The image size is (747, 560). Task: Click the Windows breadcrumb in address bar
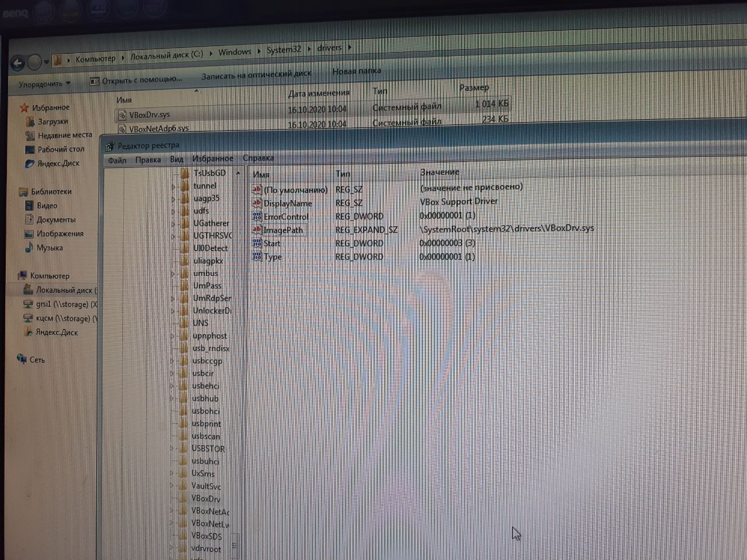tap(235, 52)
